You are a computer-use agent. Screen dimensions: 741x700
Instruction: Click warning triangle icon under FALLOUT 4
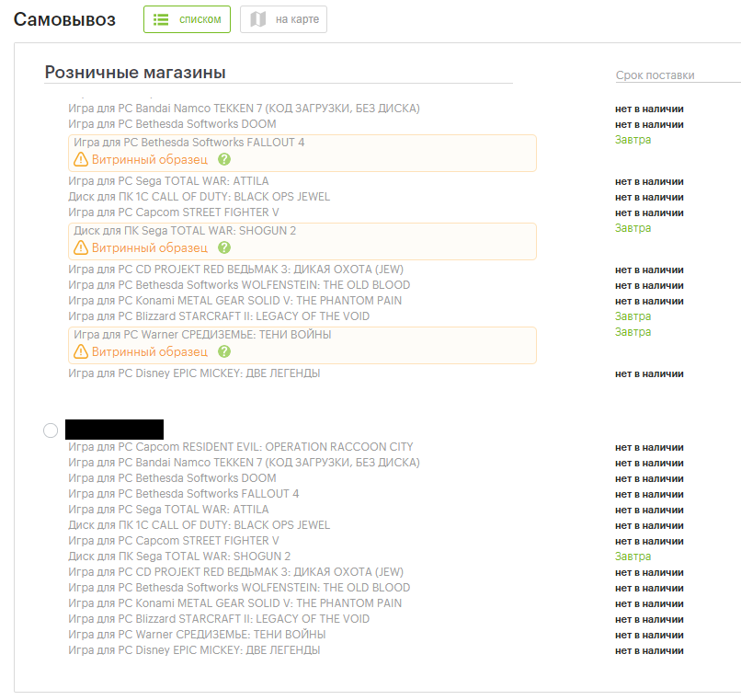click(x=81, y=159)
